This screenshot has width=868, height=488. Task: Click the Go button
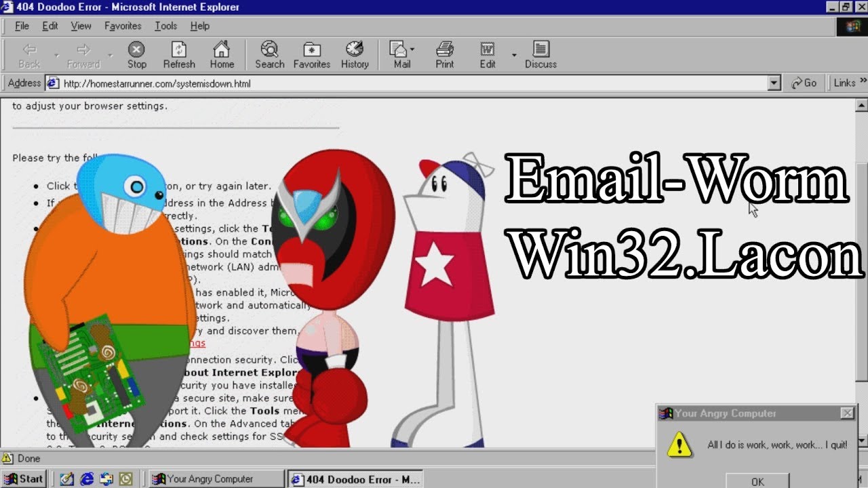(x=804, y=83)
